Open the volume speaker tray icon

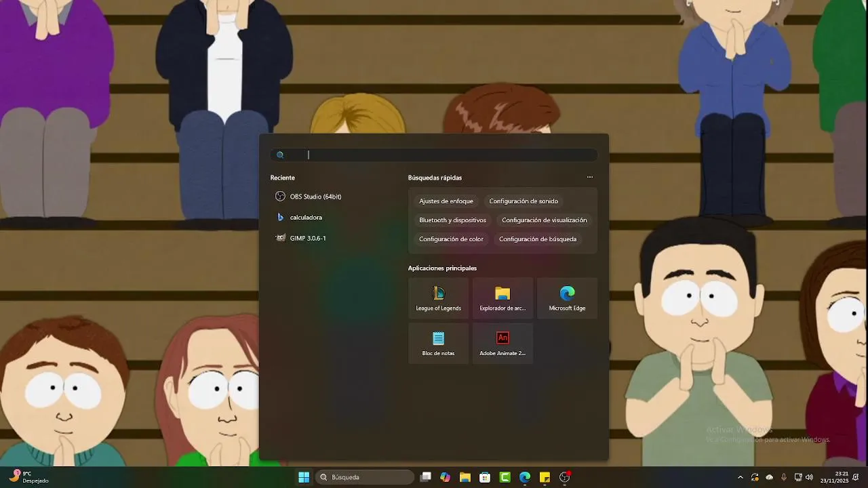[809, 477]
